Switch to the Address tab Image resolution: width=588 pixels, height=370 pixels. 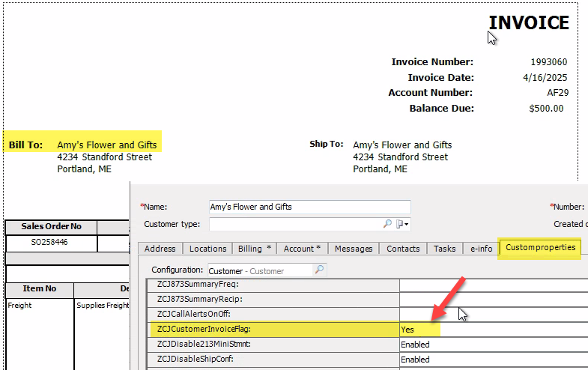pyautogui.click(x=160, y=249)
